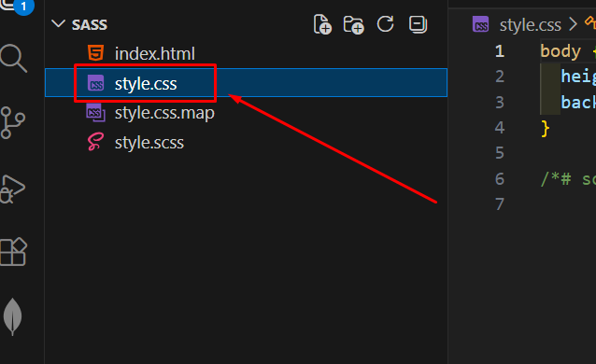This screenshot has width=596, height=364.
Task: Click the body selector on line 1
Action: pos(561,51)
